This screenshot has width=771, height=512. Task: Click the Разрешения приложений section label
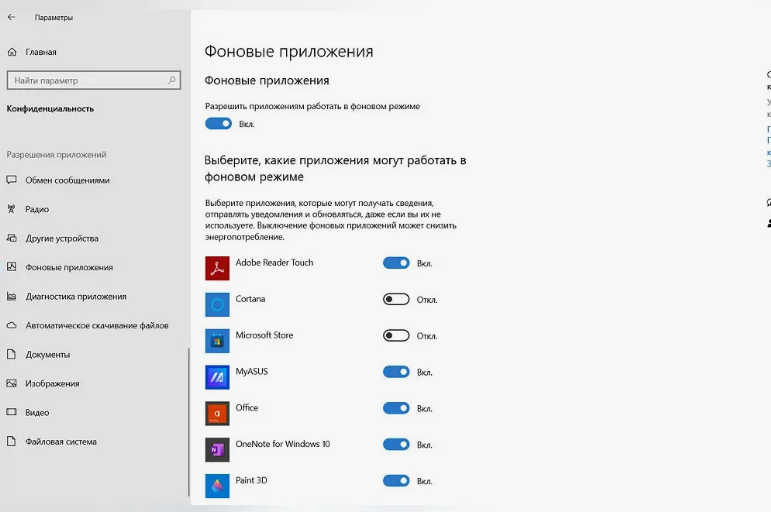point(56,154)
